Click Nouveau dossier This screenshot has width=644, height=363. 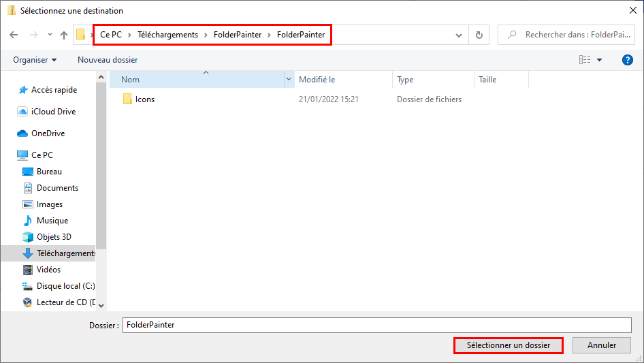108,60
